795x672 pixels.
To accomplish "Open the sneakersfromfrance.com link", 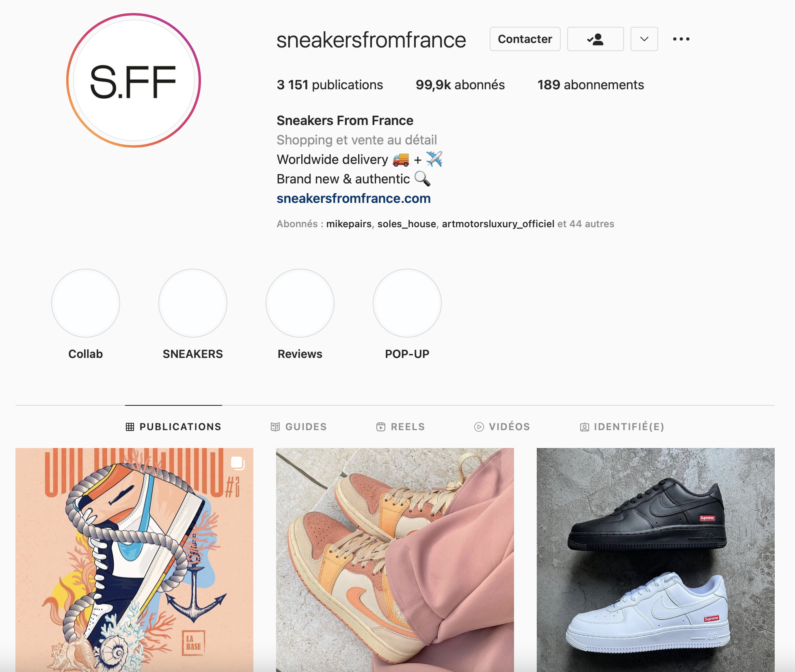I will click(354, 198).
